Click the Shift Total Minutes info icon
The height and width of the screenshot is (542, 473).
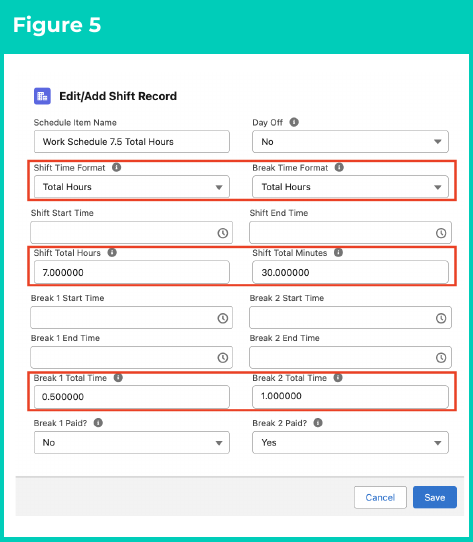pyautogui.click(x=338, y=252)
